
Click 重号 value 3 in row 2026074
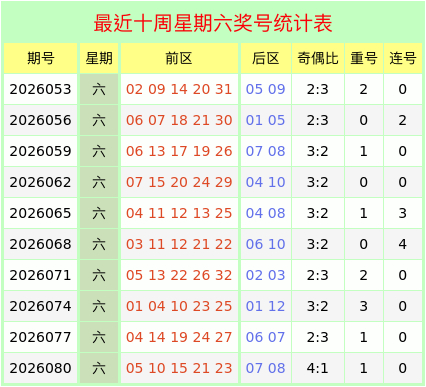coord(364,306)
